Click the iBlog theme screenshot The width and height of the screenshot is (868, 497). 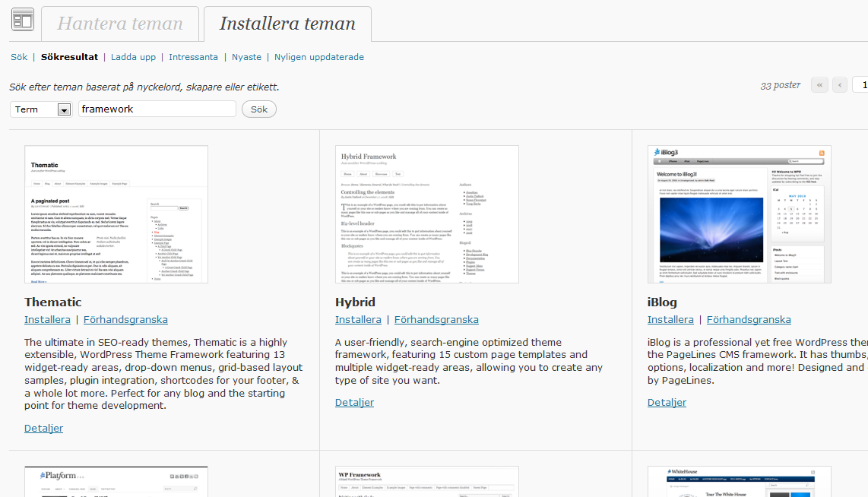[x=739, y=214]
